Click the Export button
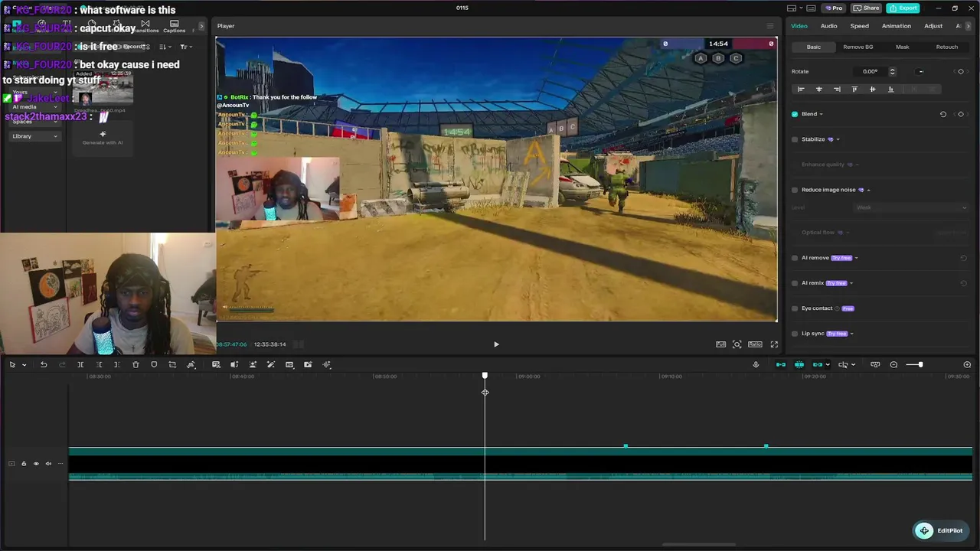The width and height of the screenshot is (980, 551). pos(903,8)
